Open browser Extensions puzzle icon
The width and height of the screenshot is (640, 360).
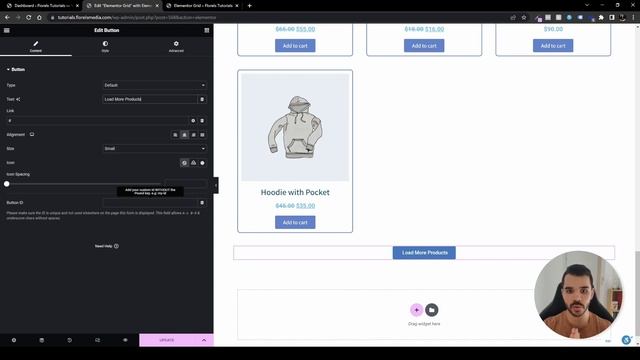pos(601,18)
